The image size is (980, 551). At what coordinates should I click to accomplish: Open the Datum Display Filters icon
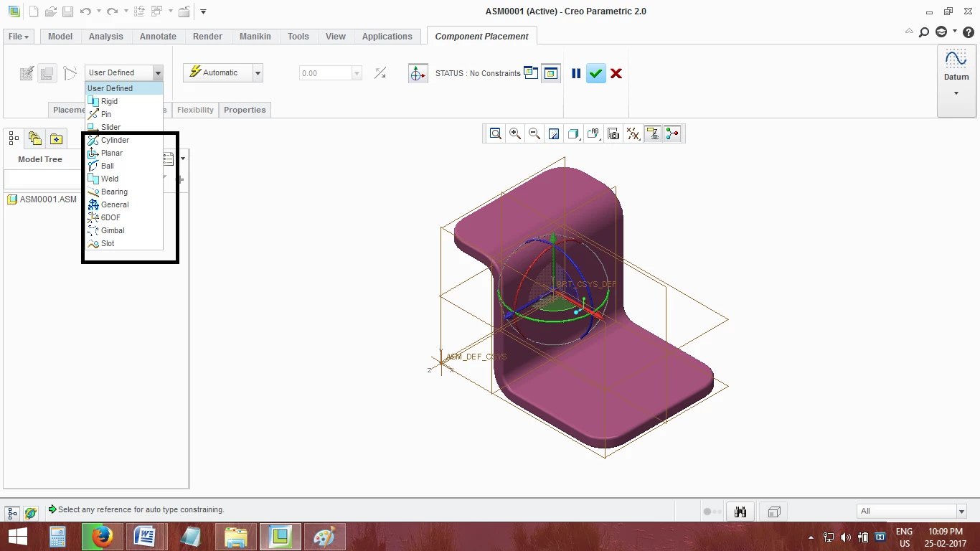(633, 133)
